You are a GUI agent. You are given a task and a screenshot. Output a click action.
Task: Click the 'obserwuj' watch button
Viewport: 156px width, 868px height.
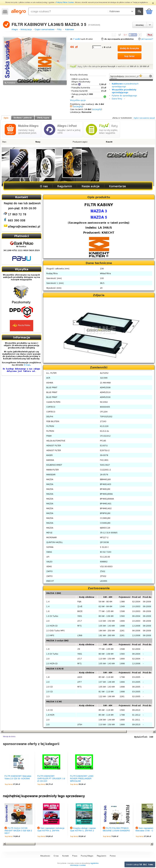139,25
